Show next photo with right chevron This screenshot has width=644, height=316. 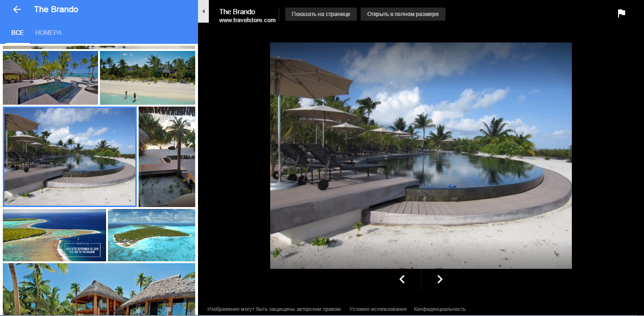click(439, 279)
